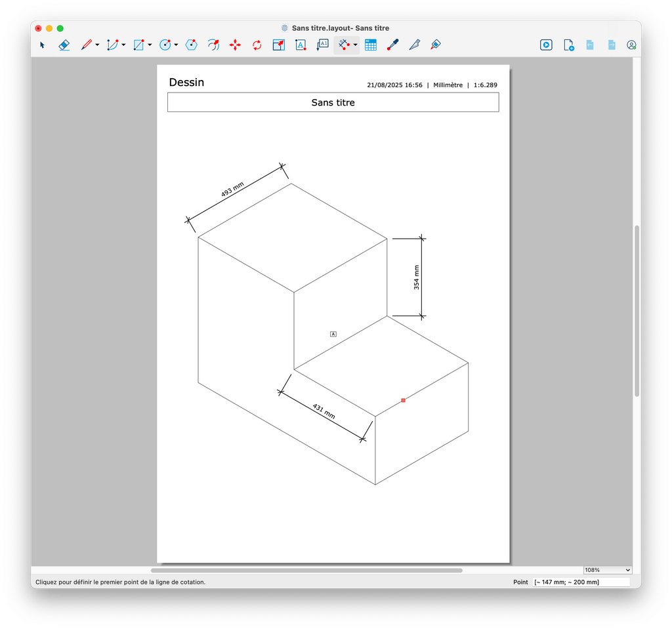Open the Arc tool dropdown arrow

point(123,45)
